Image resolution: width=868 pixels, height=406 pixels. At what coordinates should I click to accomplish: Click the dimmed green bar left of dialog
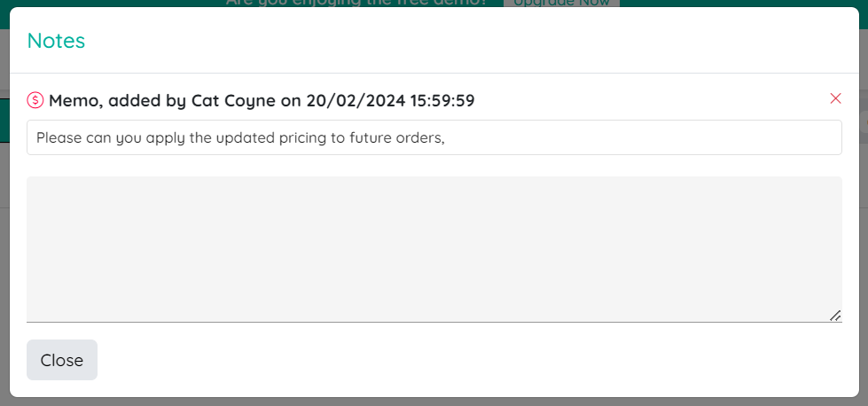(x=4, y=121)
